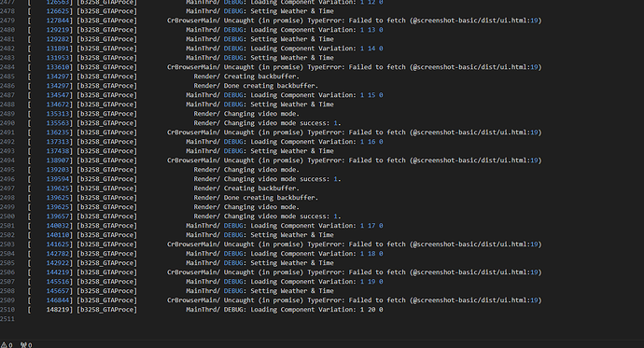Click 'Changing video mode success: 1.' at 135563
Screen dimensions: 644x348
[282, 123]
